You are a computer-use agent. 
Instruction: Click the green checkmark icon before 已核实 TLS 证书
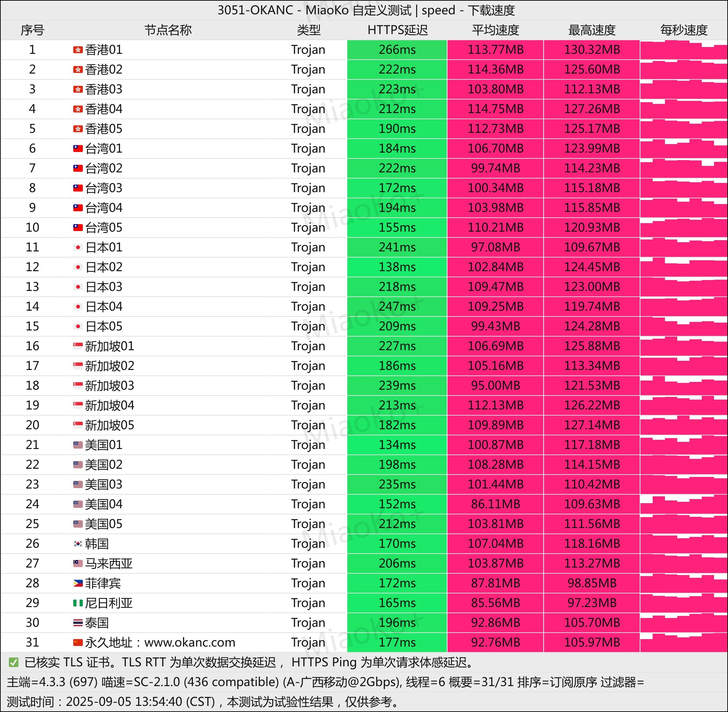14,663
